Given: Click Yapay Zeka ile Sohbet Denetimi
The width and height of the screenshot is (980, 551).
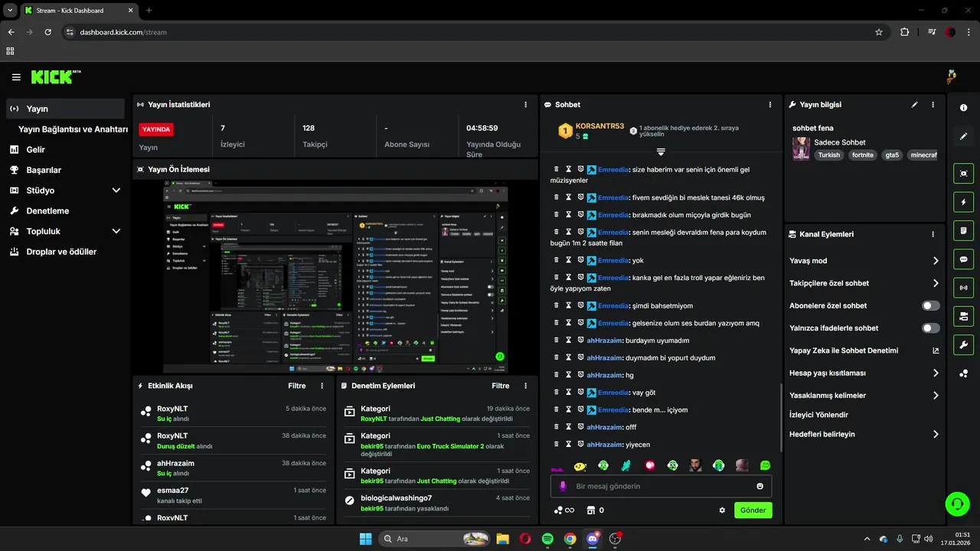Looking at the screenshot, I should coord(844,350).
